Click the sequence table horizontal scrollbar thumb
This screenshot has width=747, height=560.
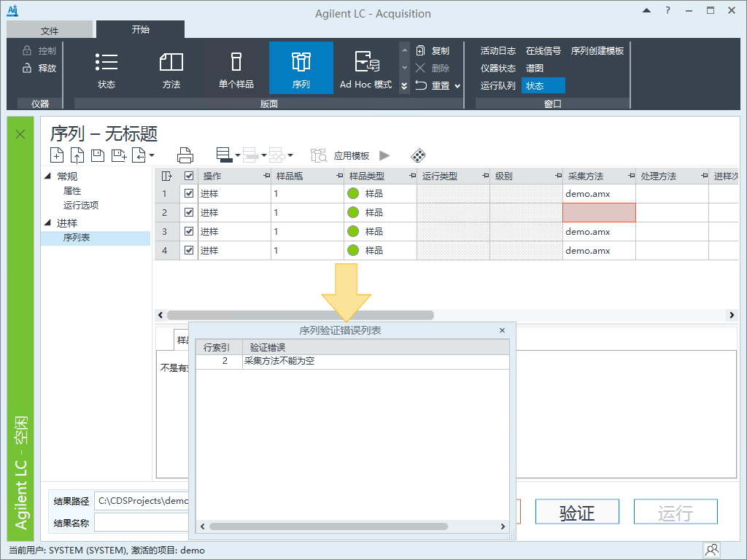[x=300, y=315]
